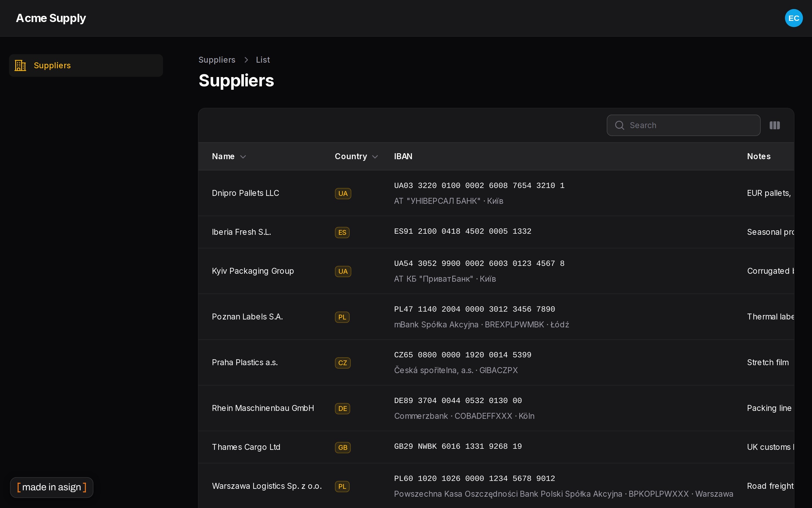Click the DE country badge
This screenshot has width=812, height=508.
coord(343,409)
